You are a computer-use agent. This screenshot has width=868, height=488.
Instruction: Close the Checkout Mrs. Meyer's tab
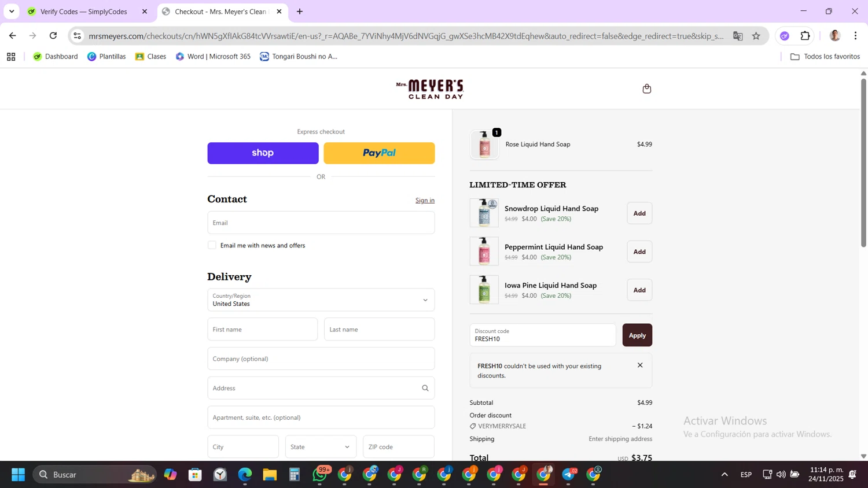point(279,12)
